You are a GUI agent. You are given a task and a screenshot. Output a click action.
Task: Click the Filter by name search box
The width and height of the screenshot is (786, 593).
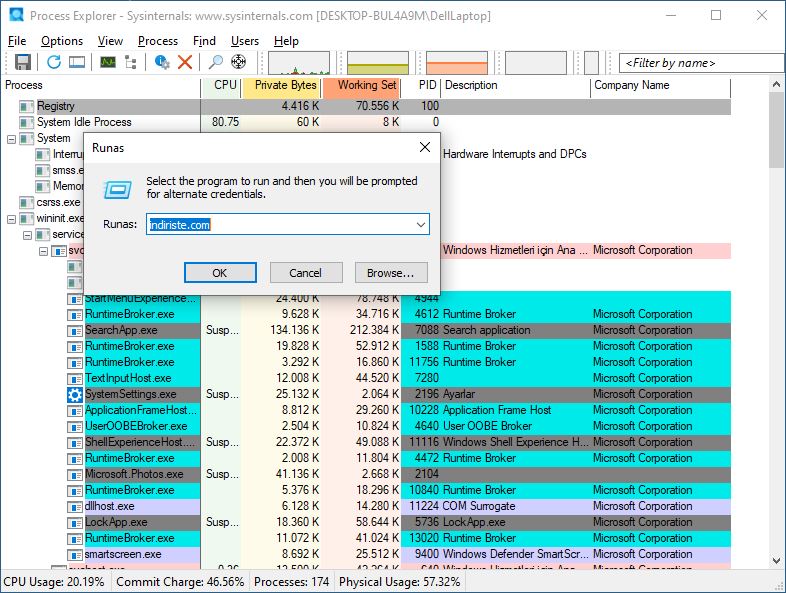click(702, 63)
